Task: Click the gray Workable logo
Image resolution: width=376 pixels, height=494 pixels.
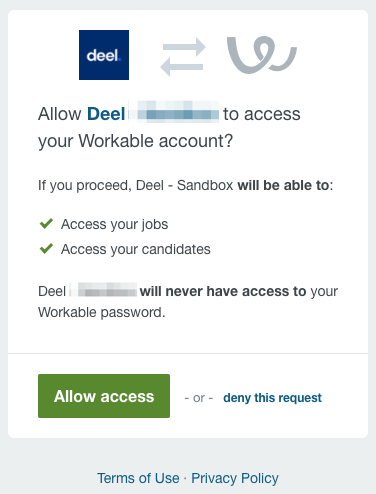Action: 262,55
